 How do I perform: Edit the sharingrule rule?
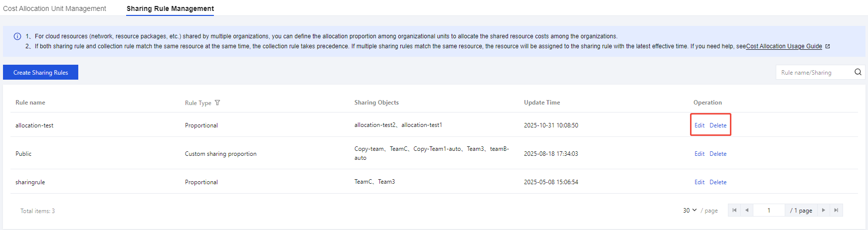tap(699, 182)
